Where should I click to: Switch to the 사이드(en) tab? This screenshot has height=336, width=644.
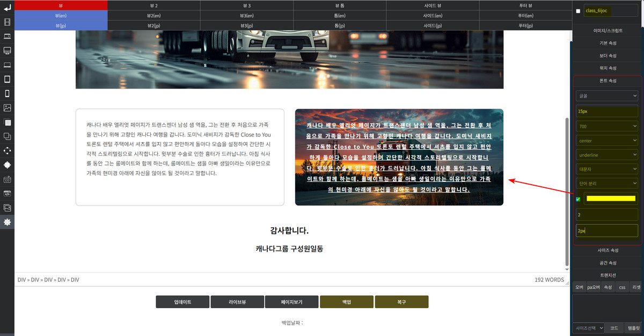tap(433, 16)
